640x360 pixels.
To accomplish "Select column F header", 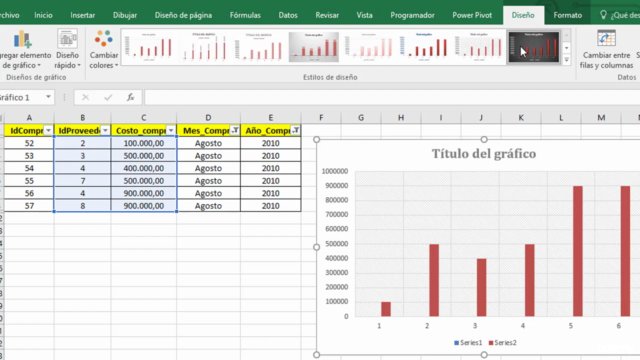I will 321,118.
